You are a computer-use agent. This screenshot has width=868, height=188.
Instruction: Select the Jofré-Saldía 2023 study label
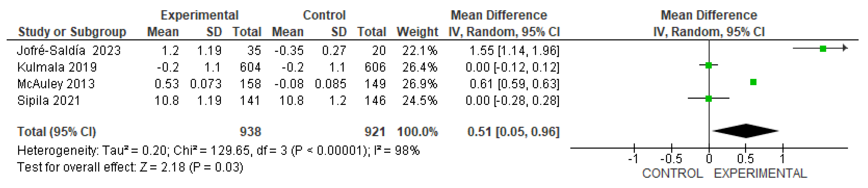pyautogui.click(x=69, y=51)
